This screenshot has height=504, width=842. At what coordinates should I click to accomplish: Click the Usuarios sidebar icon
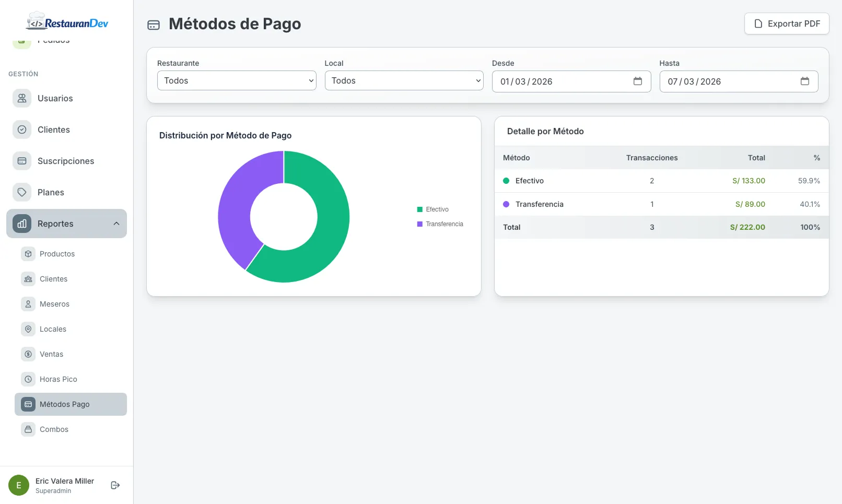[22, 98]
